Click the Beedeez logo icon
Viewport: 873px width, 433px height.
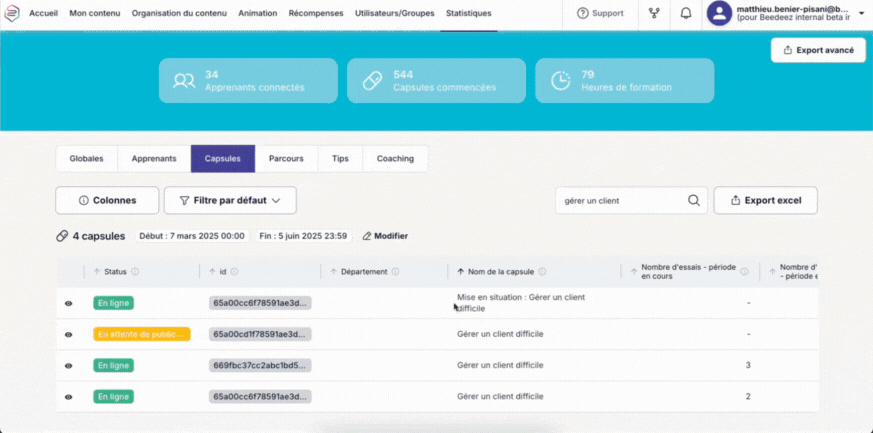coord(12,13)
